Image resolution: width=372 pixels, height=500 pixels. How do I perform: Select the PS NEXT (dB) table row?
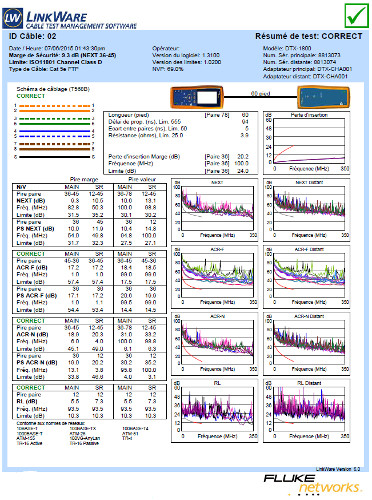click(89, 229)
